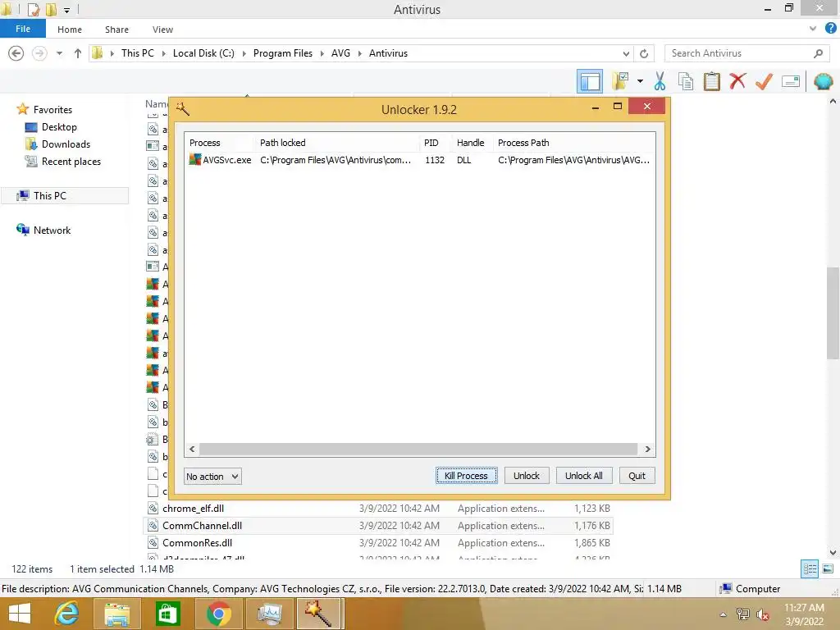Select the AVGSvc.exe row in Unlocker
Image resolution: width=840 pixels, height=630 pixels.
tap(419, 160)
